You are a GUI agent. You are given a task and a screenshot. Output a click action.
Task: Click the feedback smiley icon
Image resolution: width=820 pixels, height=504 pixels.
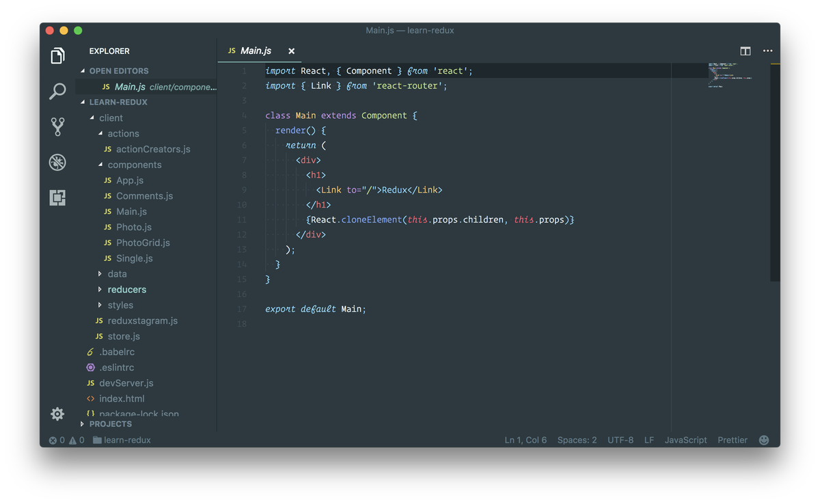click(764, 440)
